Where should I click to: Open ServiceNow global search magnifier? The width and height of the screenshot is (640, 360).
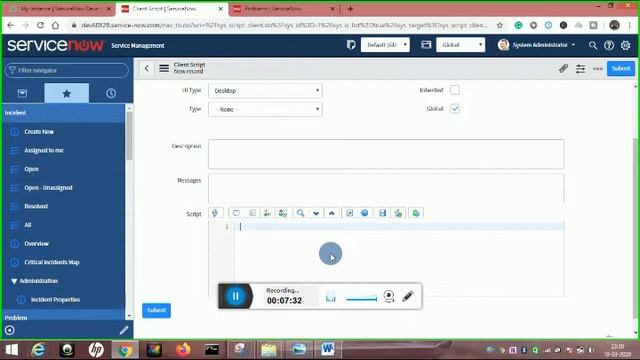coord(593,45)
